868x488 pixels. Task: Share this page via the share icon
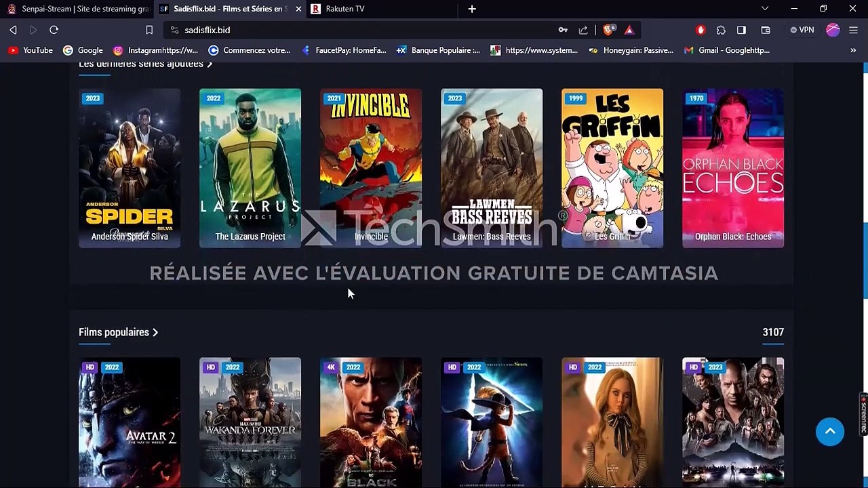pos(583,30)
